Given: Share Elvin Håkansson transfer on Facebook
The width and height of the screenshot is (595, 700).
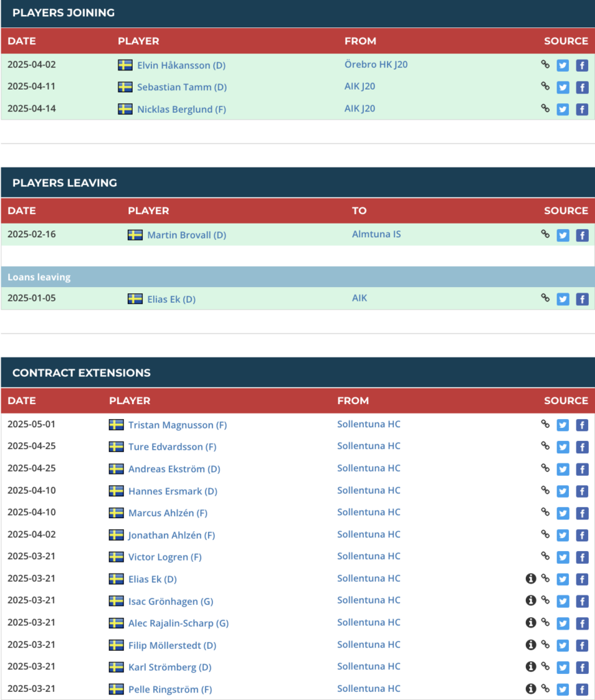Looking at the screenshot, I should 582,66.
